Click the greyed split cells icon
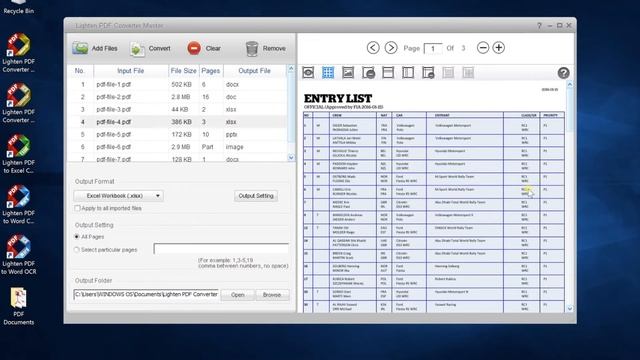This screenshot has width=640, height=360. pos(468,73)
